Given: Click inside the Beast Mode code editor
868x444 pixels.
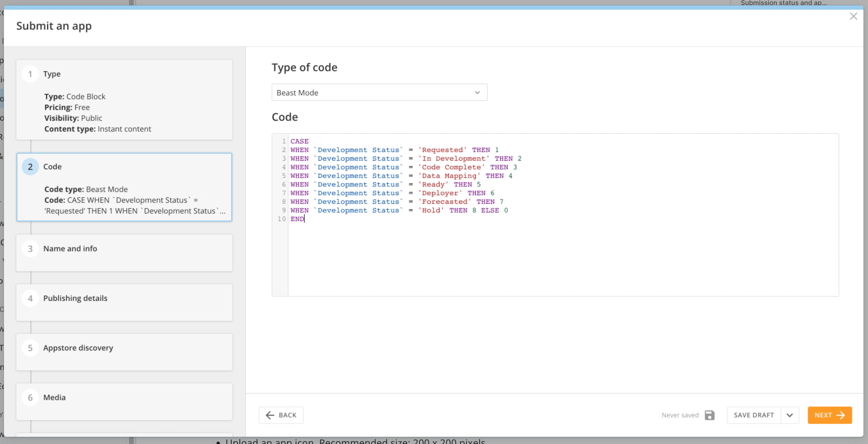Looking at the screenshot, I should click(x=555, y=215).
